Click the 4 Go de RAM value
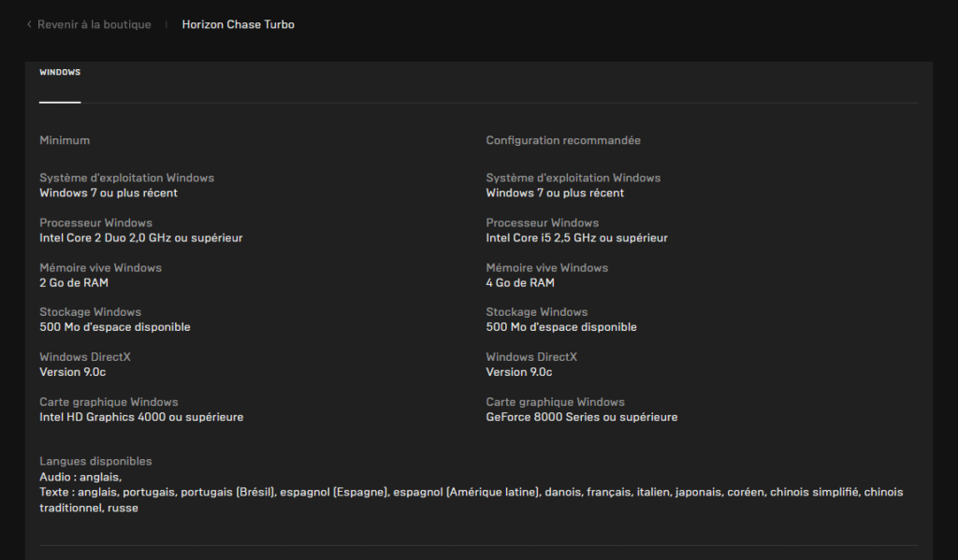This screenshot has height=560, width=958. [520, 282]
